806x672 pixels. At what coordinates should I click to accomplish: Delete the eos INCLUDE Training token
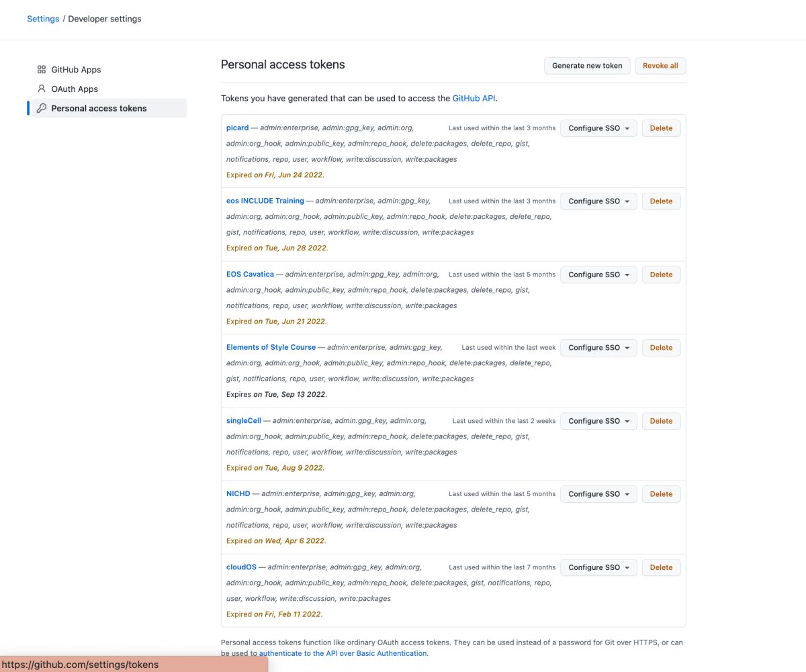pos(661,201)
